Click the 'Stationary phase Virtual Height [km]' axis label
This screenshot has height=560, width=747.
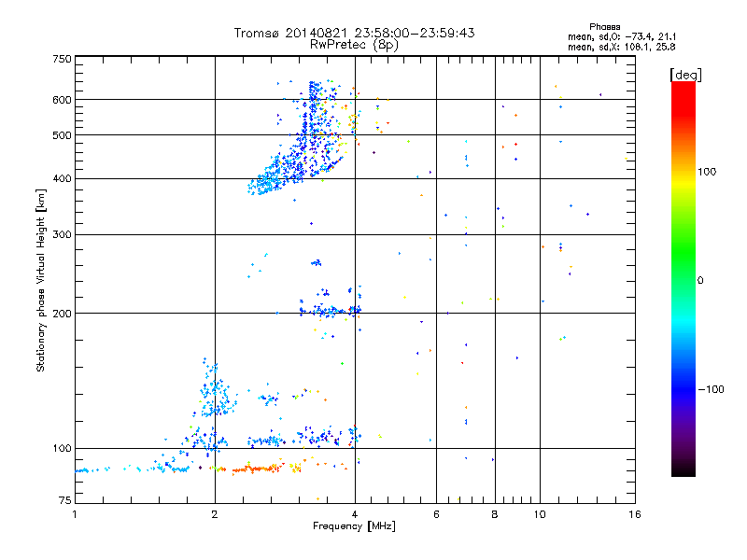tap(41, 280)
